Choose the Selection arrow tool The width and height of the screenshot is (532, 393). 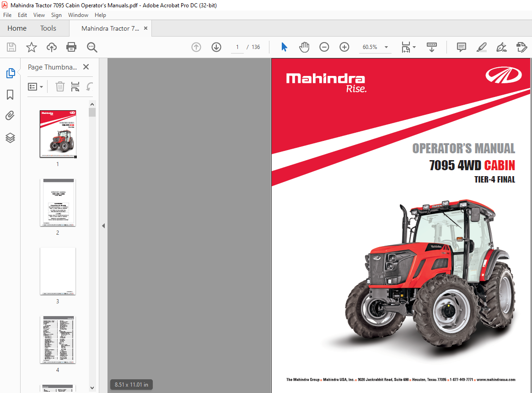click(x=285, y=47)
